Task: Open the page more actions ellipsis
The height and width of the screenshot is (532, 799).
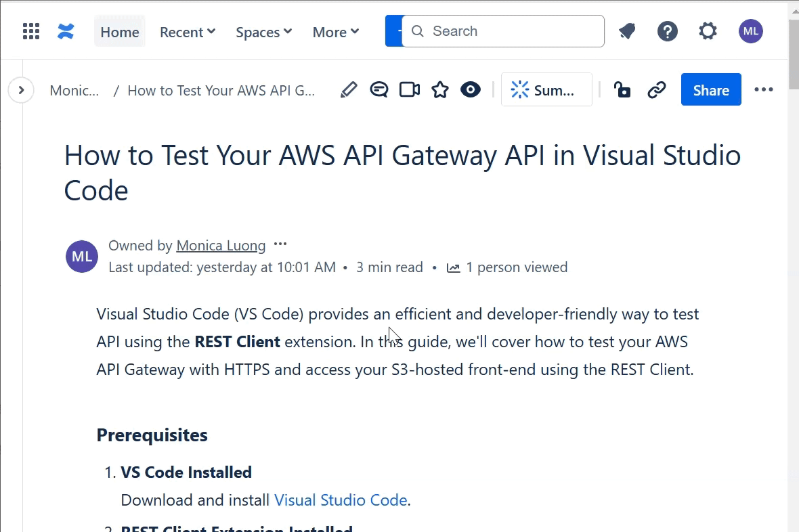Action: coord(763,90)
